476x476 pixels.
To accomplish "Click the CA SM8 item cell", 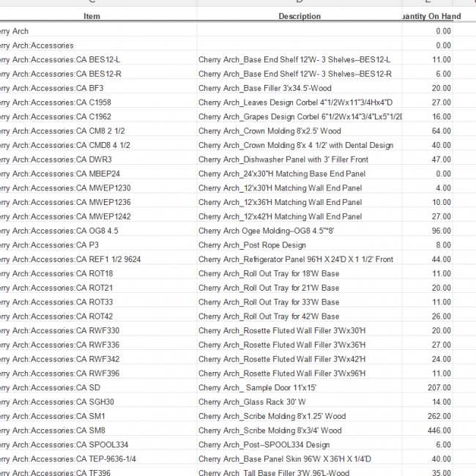I will pyautogui.click(x=98, y=431).
